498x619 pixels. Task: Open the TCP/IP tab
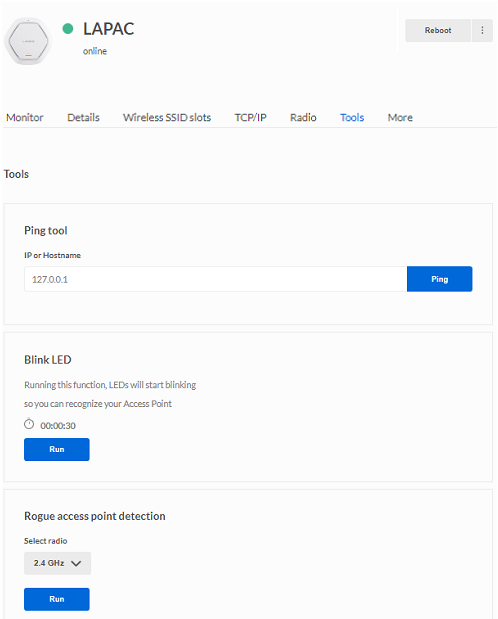pos(250,118)
